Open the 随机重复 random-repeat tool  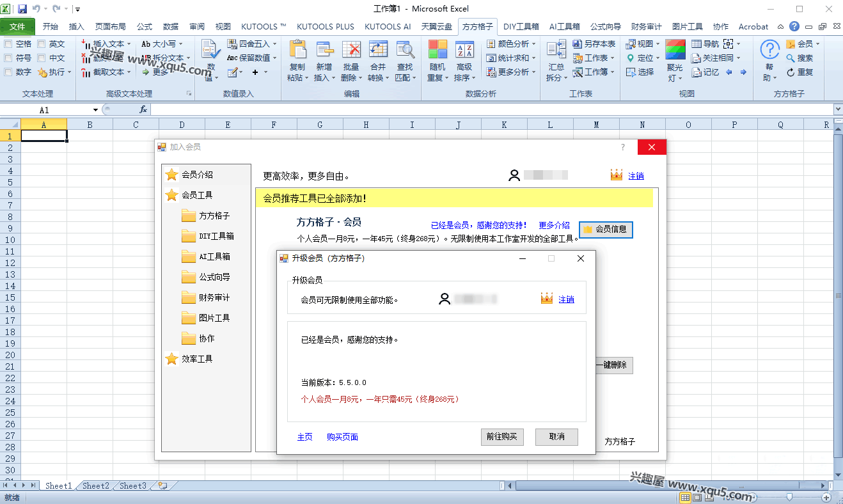click(437, 61)
